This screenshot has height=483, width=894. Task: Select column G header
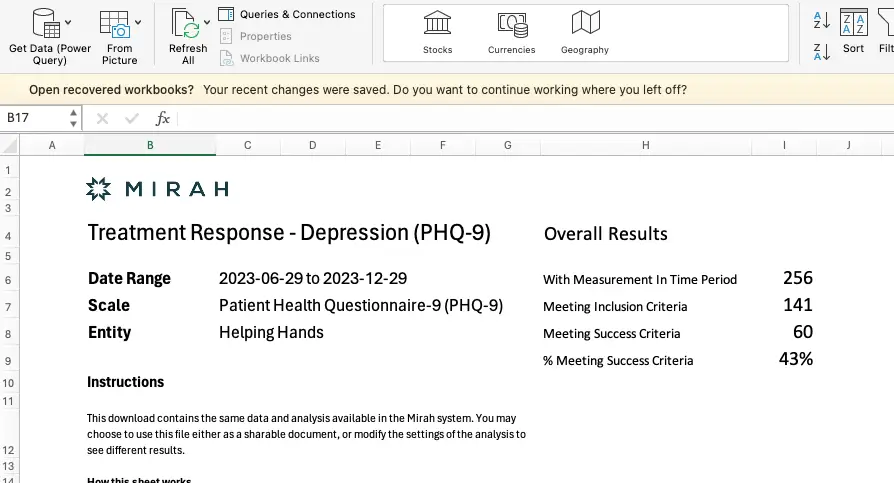[x=507, y=145]
